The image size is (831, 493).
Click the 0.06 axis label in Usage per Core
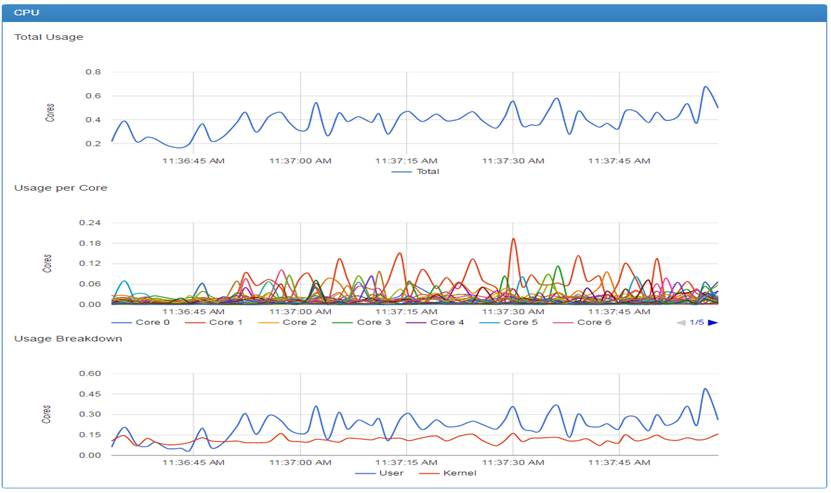pyautogui.click(x=90, y=284)
